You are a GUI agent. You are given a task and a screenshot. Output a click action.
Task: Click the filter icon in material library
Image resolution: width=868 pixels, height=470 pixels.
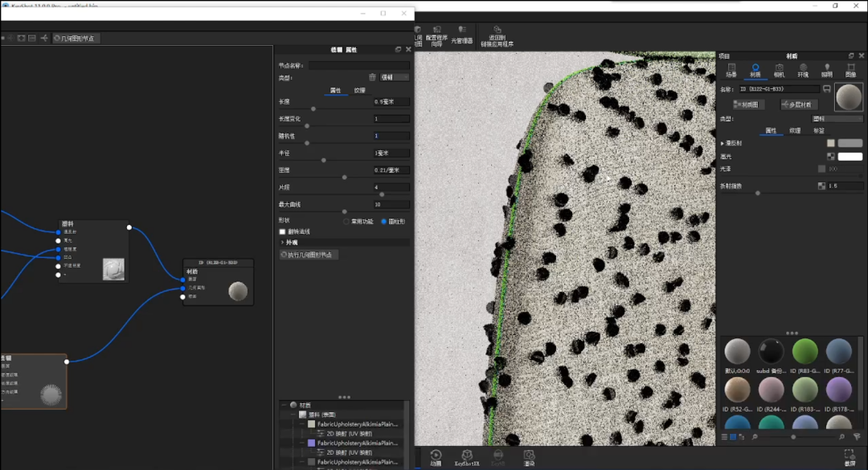857,437
